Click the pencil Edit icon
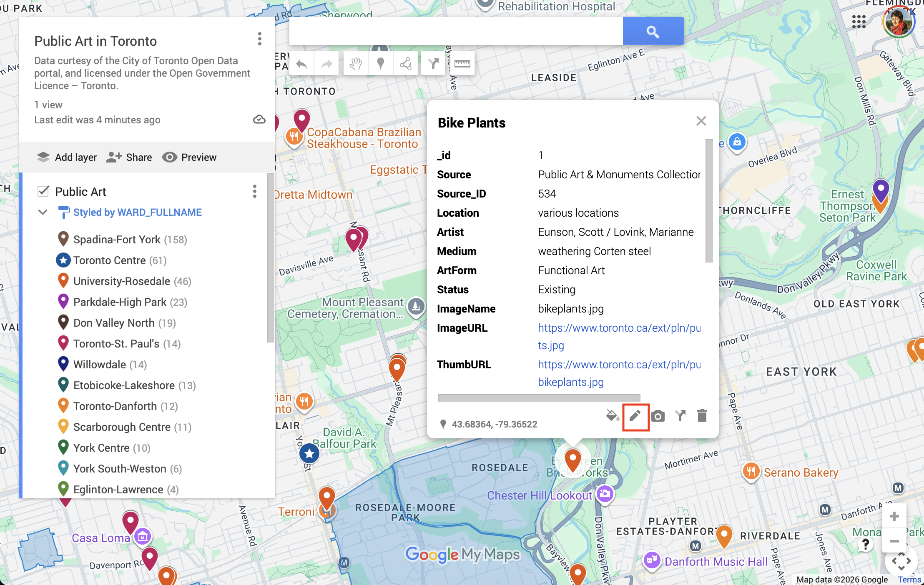Viewport: 924px width, 585px height. [635, 416]
